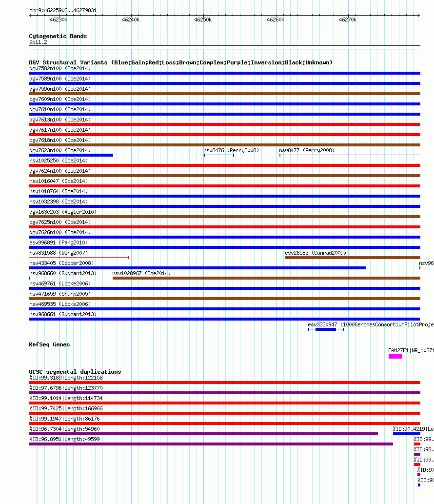
Task: Select variant label dgv7589n100 (Coe2014)
Action: (60, 79)
